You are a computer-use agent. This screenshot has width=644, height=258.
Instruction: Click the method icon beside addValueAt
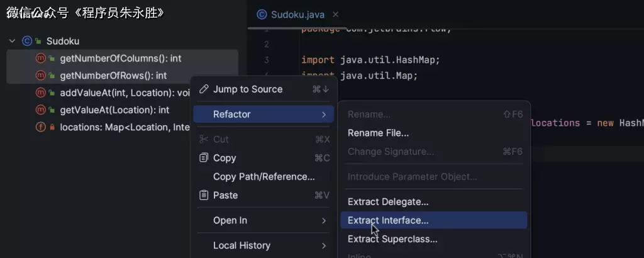tap(41, 93)
